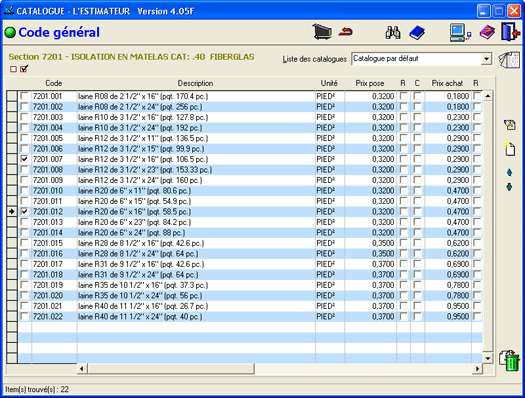This screenshot has width=525, height=398.
Task: Click the exit door icon
Action: [x=510, y=32]
